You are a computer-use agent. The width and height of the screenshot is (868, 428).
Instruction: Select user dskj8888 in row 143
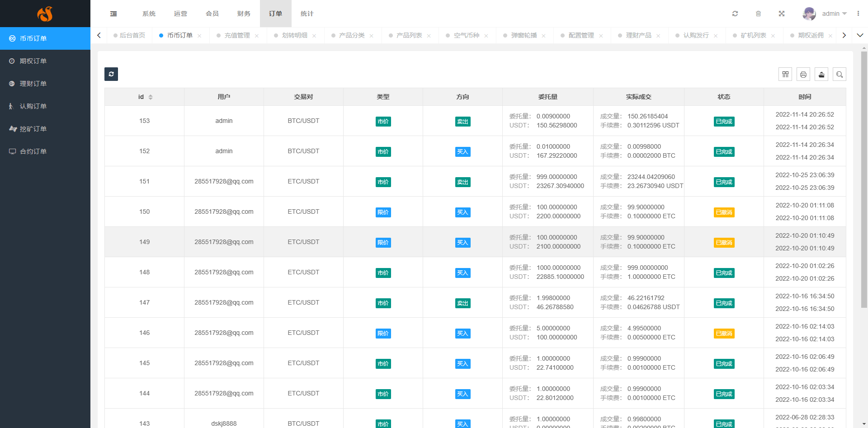click(224, 423)
